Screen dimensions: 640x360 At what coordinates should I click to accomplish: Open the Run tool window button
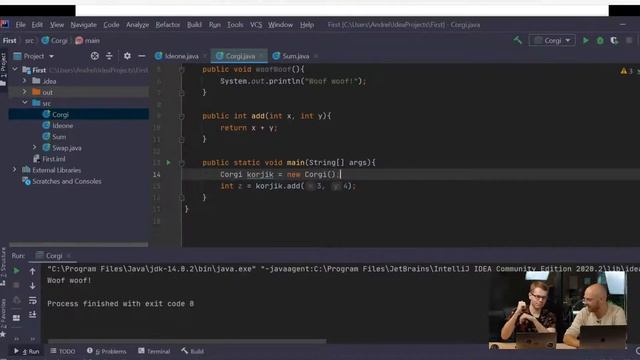pyautogui.click(x=27, y=351)
